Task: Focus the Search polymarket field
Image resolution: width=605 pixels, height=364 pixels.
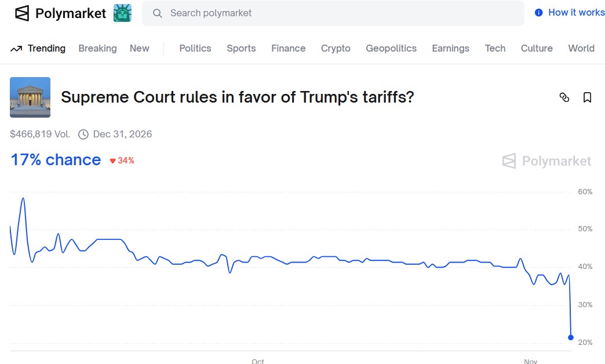Action: point(336,13)
